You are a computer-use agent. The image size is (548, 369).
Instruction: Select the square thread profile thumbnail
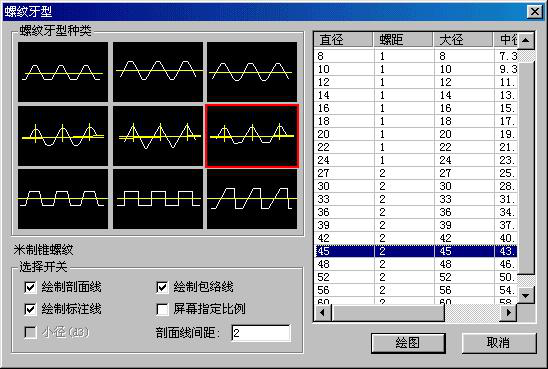coord(158,199)
